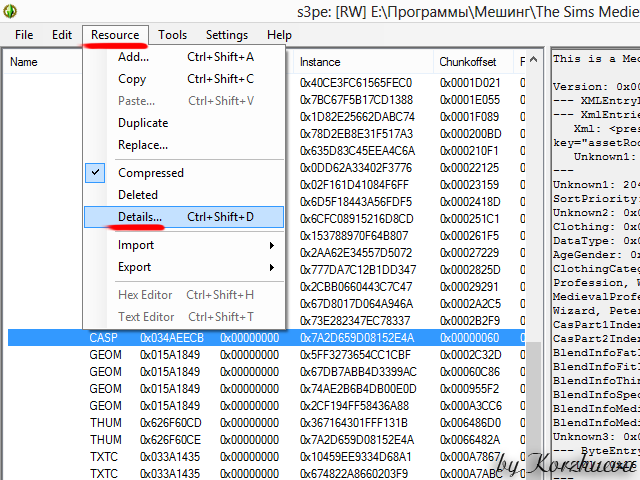This screenshot has height=480, width=640.
Task: Sort by the Instance column header
Action: 320,62
